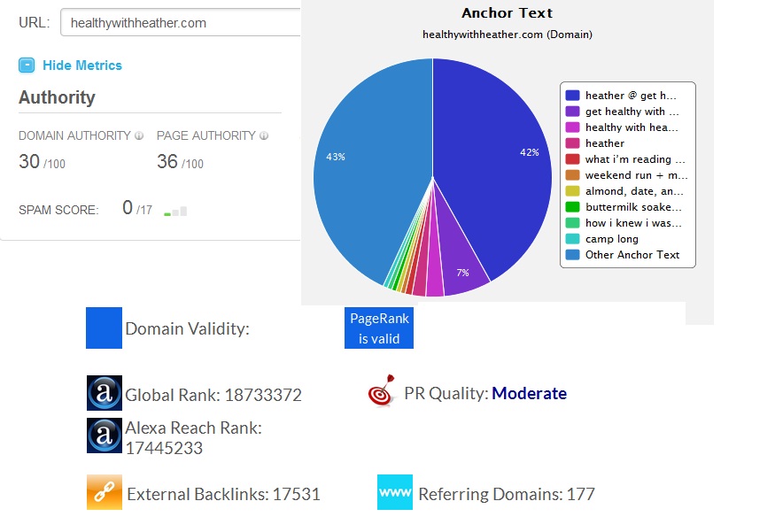Image resolution: width=775 pixels, height=532 pixels.
Task: Click the 'camp long' legend label
Action: pyautogui.click(x=612, y=239)
